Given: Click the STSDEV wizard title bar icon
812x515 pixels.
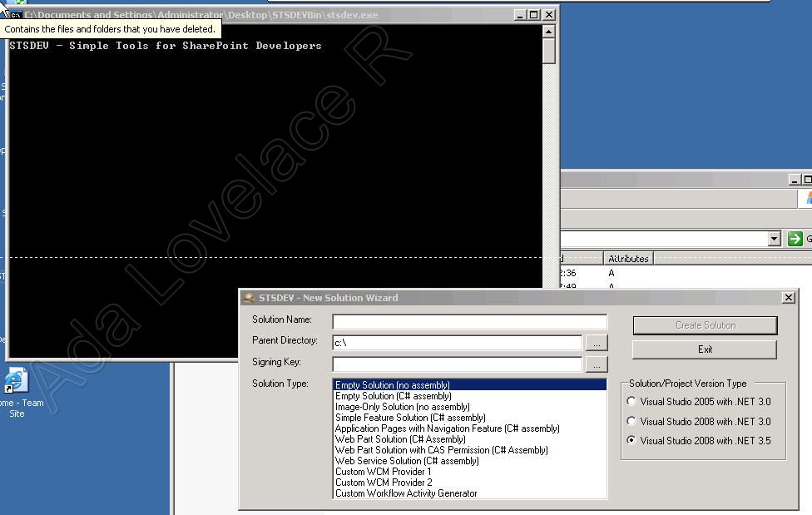Looking at the screenshot, I should 248,298.
